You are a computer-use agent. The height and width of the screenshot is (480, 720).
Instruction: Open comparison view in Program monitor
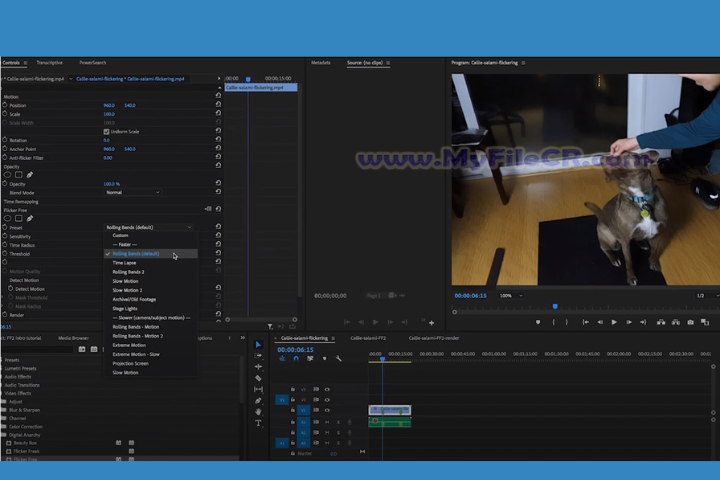(x=705, y=322)
